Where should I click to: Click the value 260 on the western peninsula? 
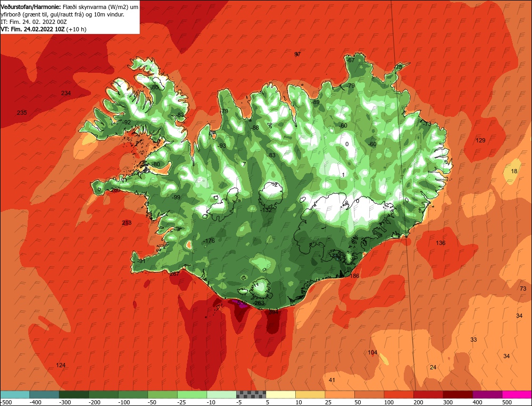point(115,190)
